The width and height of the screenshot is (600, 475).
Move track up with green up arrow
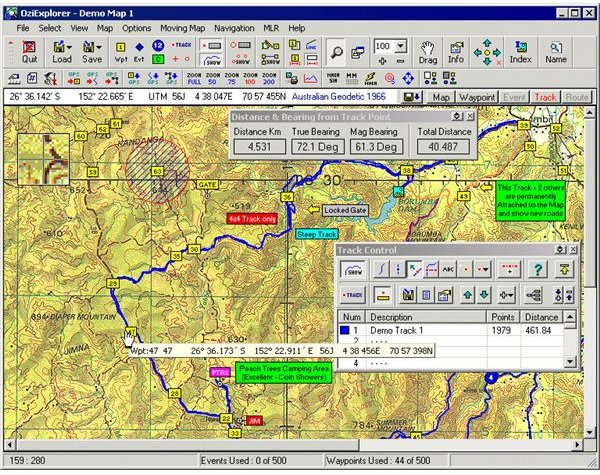(x=468, y=295)
